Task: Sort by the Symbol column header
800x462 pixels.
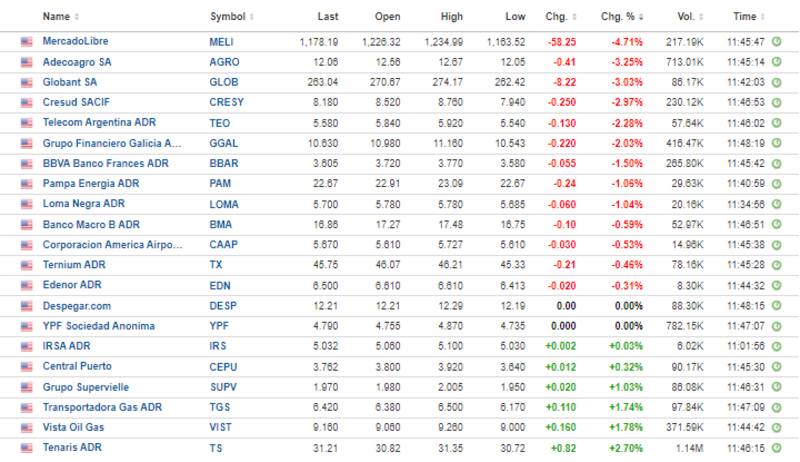Action: [x=230, y=17]
